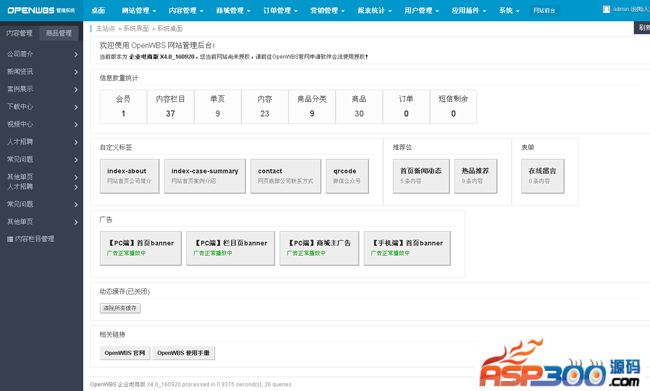Click the 主站点 breadcrumb link
Image resolution: width=650 pixels, height=391 pixels.
[x=106, y=29]
